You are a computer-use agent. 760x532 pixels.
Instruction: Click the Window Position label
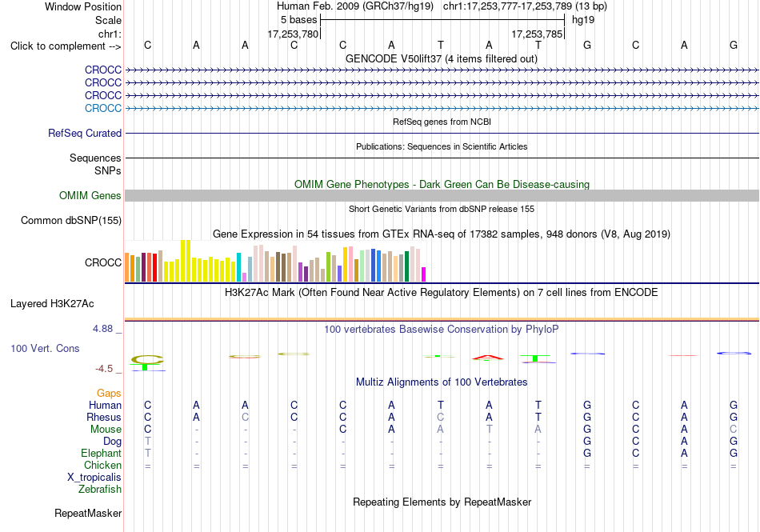click(83, 6)
